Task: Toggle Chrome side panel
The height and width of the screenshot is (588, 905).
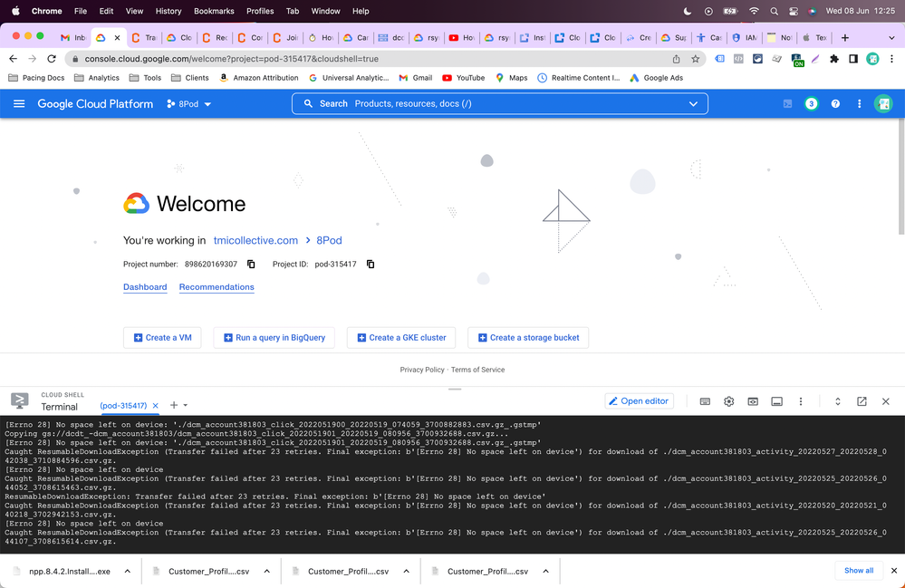Action: (x=853, y=59)
